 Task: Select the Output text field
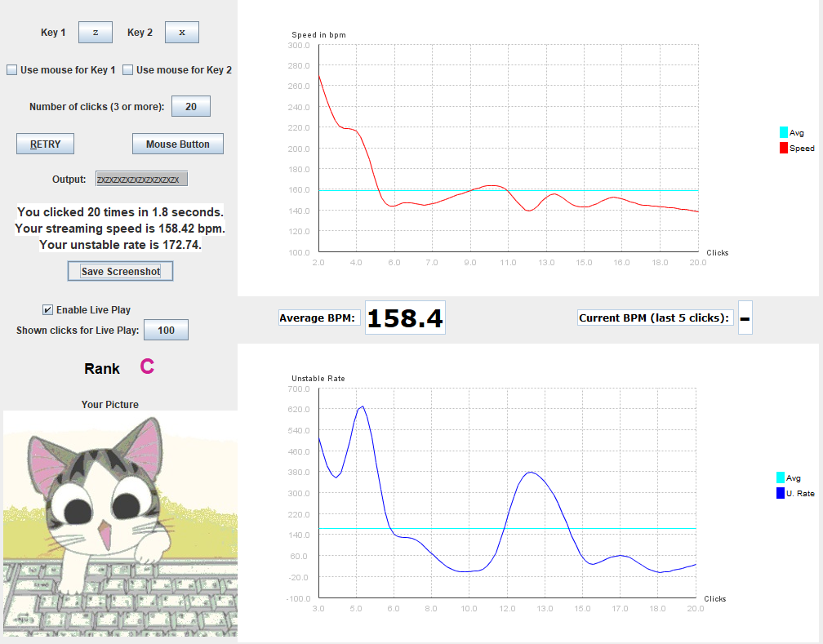point(141,179)
